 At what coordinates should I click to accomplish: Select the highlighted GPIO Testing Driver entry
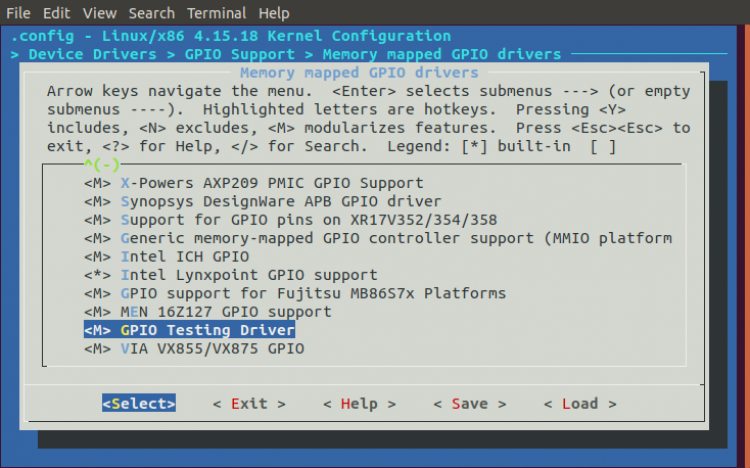(x=207, y=330)
